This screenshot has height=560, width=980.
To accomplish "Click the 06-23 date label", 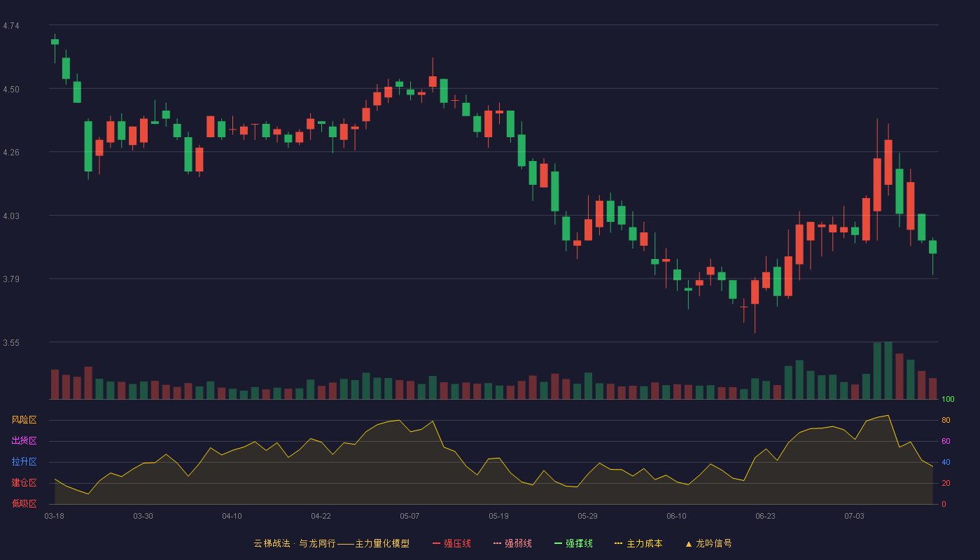I will point(765,516).
